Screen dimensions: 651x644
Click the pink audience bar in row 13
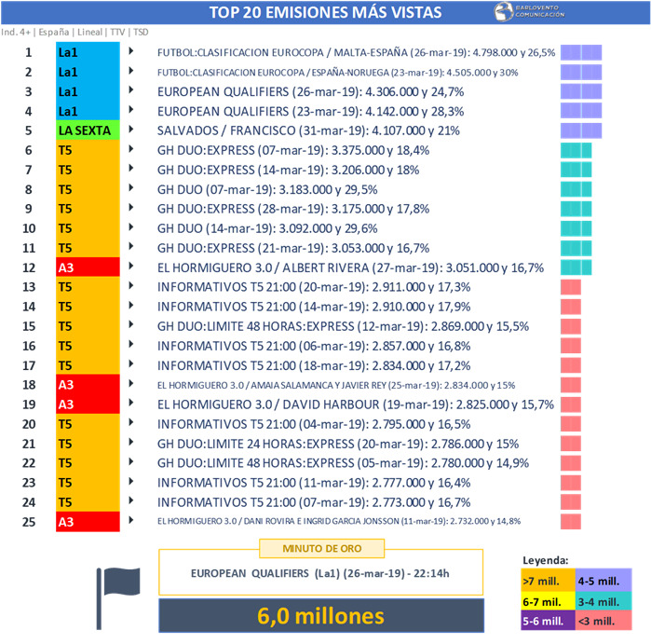(571, 287)
